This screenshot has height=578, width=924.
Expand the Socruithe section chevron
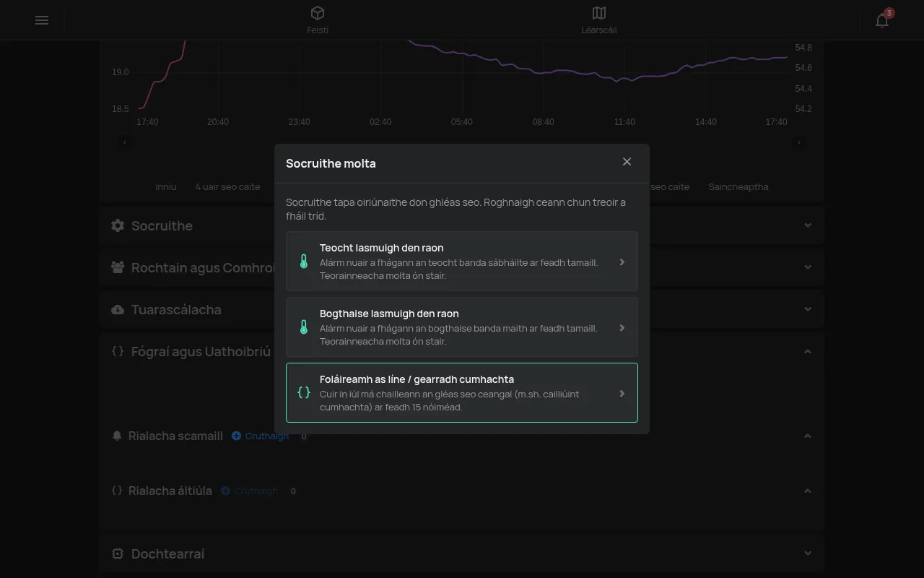click(808, 225)
